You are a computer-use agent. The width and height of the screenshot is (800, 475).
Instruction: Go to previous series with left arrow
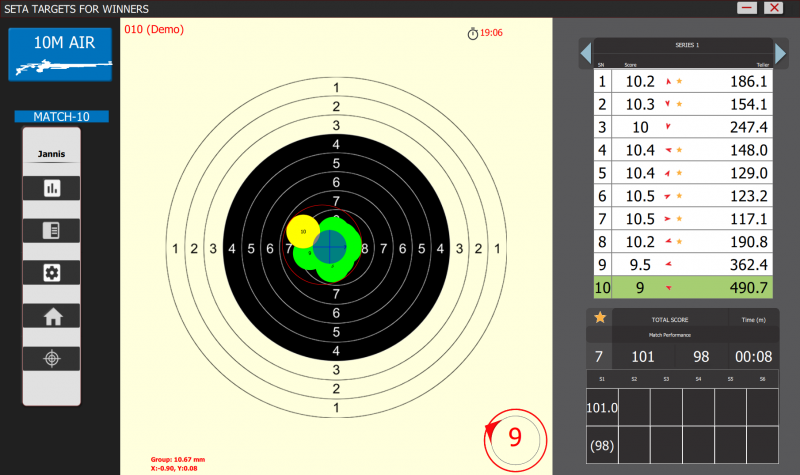point(586,52)
